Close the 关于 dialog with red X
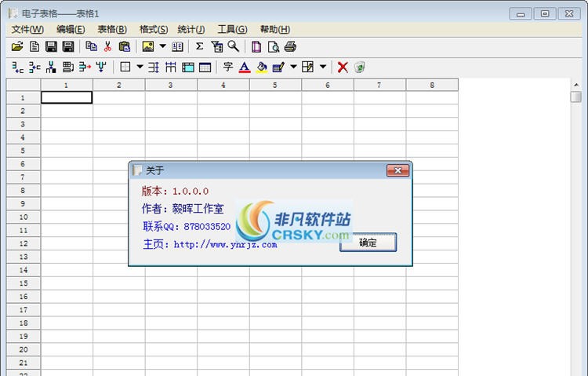Image resolution: width=588 pixels, height=376 pixels. coord(397,170)
